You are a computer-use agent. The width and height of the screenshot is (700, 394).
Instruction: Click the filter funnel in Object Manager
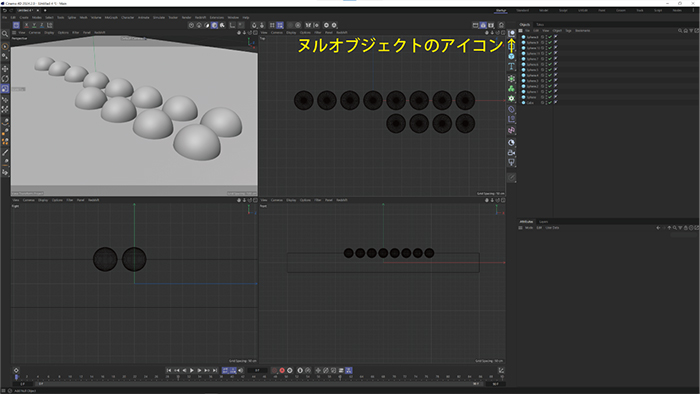pyautogui.click(x=691, y=31)
